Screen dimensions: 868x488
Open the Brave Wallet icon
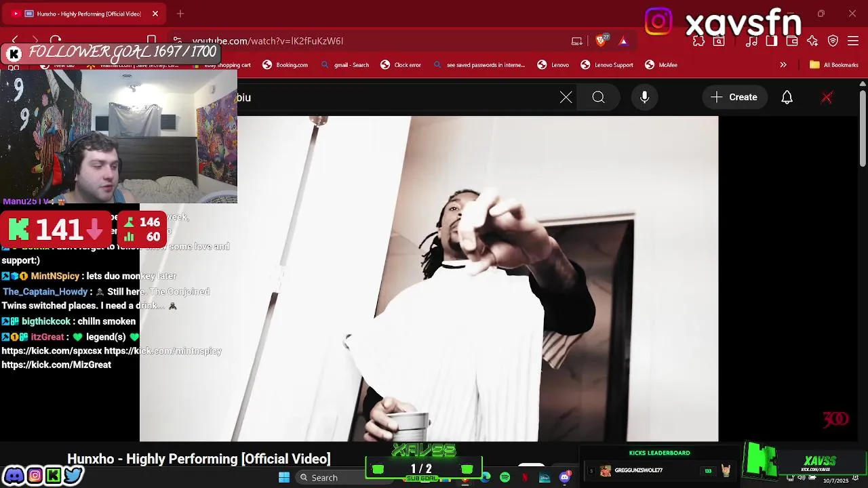pos(792,41)
